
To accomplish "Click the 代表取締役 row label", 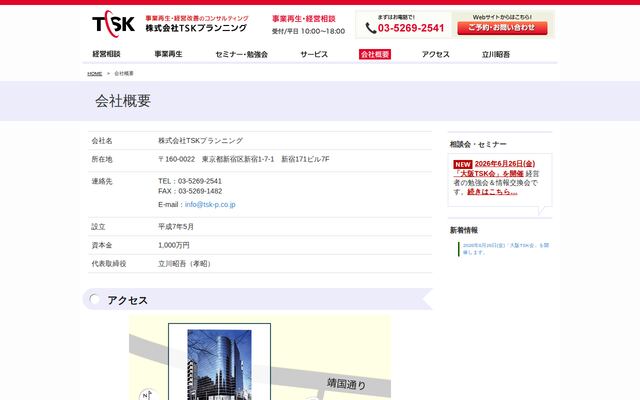I will click(x=109, y=264).
